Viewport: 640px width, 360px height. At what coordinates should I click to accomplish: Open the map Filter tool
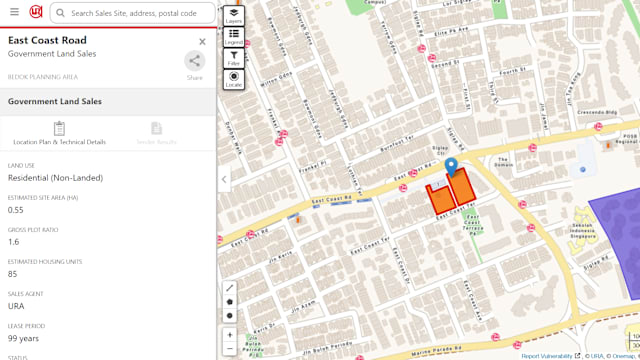(234, 58)
